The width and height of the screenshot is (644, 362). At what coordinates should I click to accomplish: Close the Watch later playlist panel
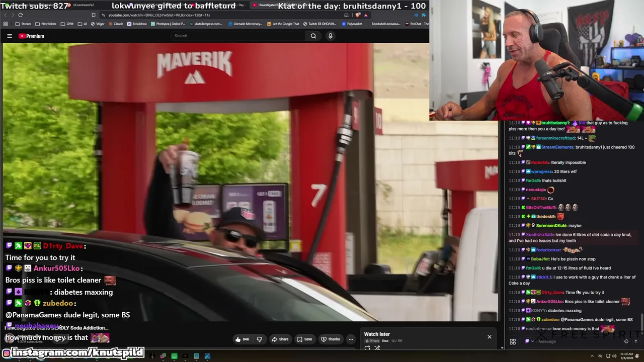point(489,337)
